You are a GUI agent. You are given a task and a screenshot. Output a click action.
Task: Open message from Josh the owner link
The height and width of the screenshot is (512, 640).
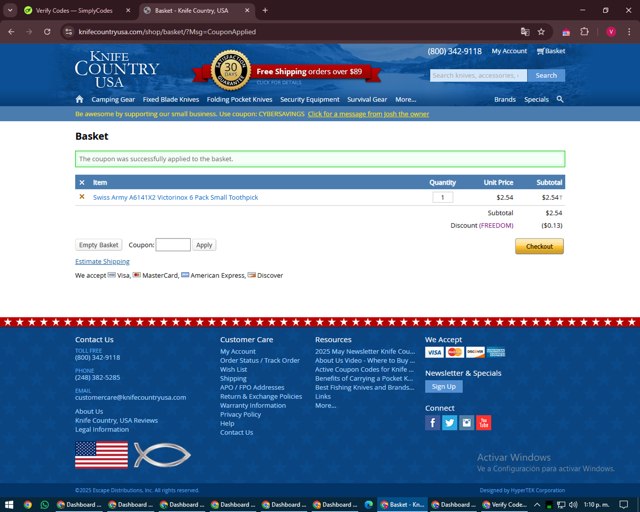(x=368, y=114)
